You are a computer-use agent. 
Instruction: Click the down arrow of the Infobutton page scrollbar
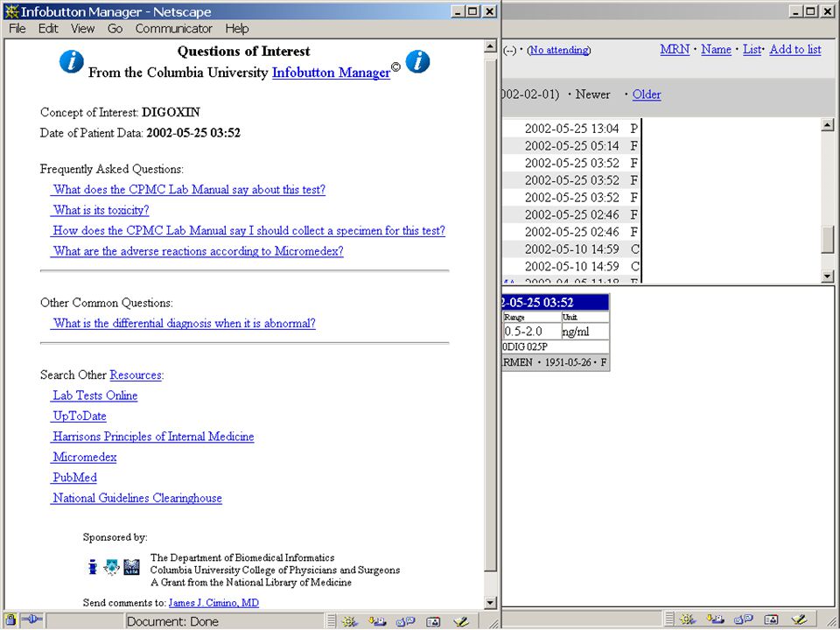[x=490, y=603]
